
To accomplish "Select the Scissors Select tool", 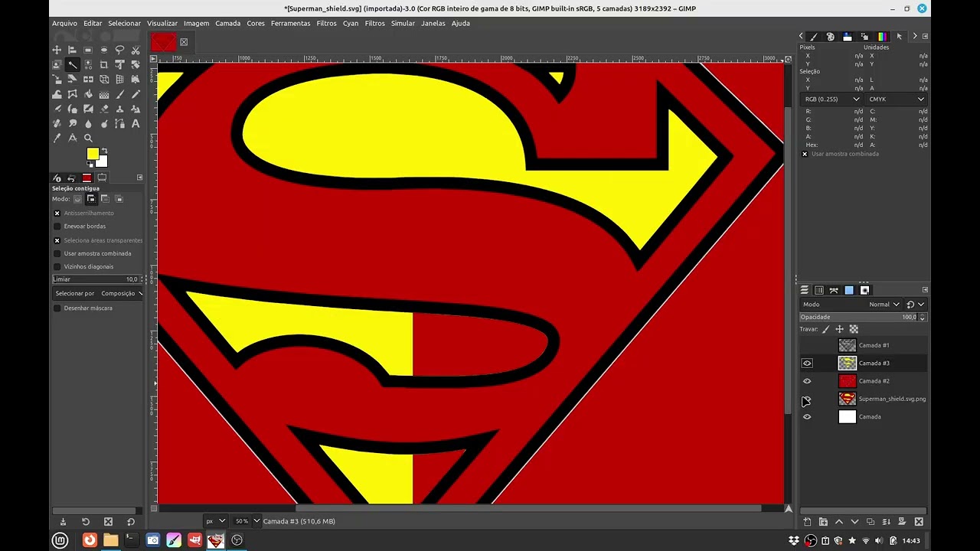I will point(136,50).
